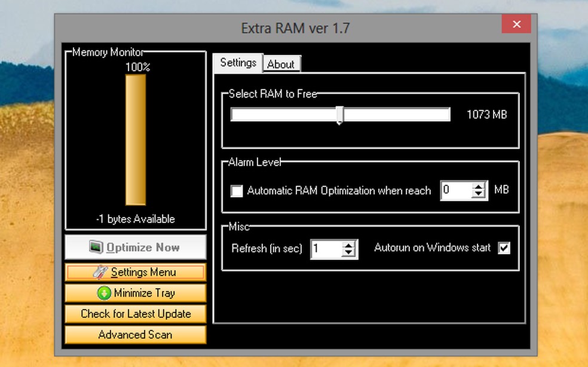Open the Settings Menu
Image resolution: width=588 pixels, height=367 pixels.
pos(134,272)
